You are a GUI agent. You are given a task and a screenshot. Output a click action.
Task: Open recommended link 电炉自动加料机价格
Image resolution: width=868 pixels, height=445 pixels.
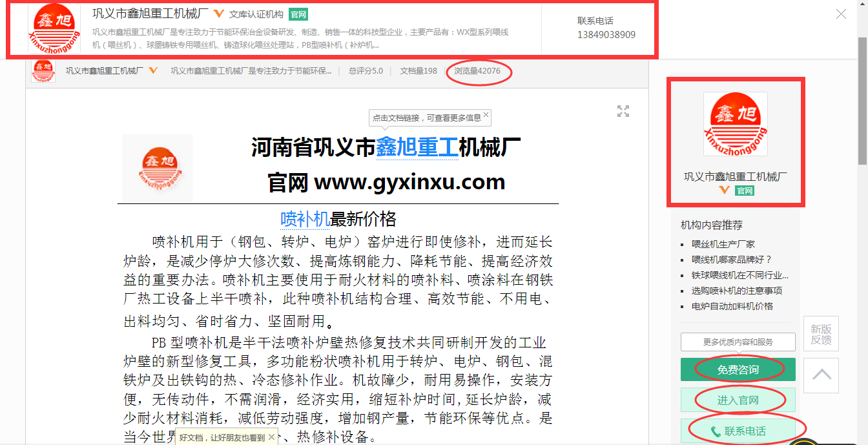coord(732,306)
